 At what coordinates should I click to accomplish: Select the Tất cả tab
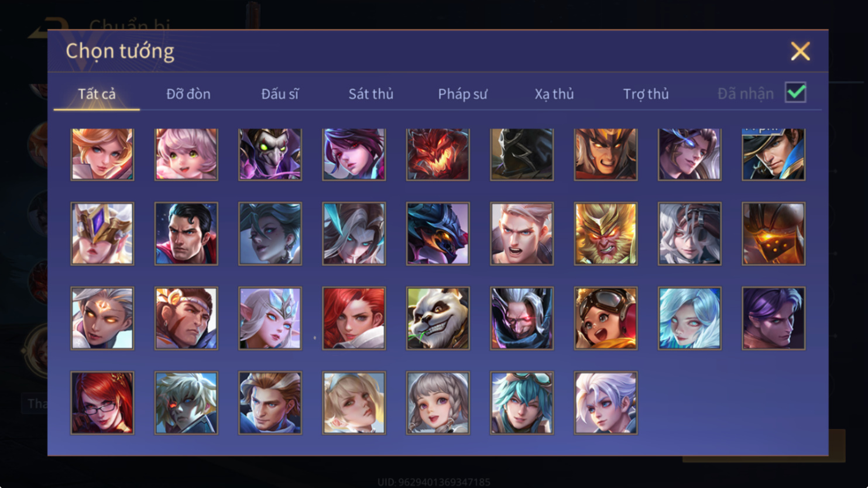point(97,94)
